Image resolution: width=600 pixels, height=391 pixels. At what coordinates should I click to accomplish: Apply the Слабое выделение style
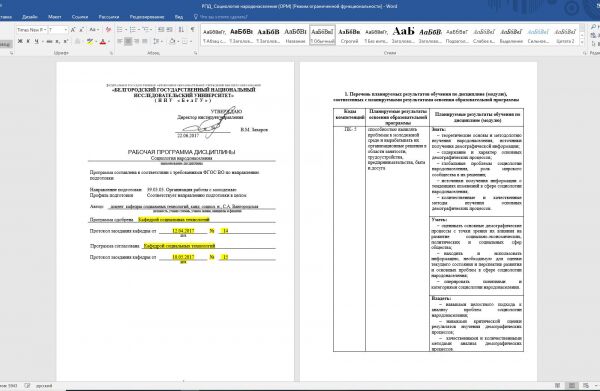tap(484, 35)
